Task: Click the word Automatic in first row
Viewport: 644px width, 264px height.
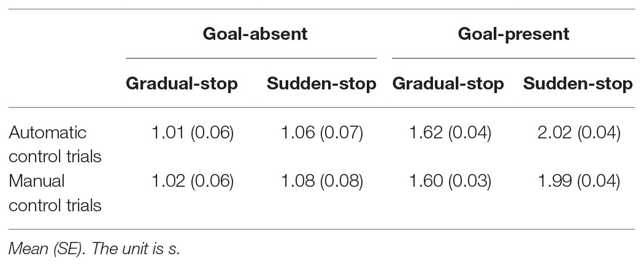Action: (x=48, y=132)
